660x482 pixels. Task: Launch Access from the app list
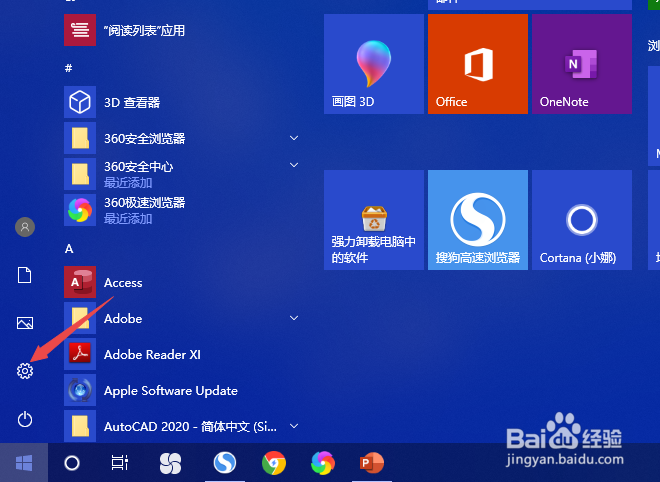(80, 282)
